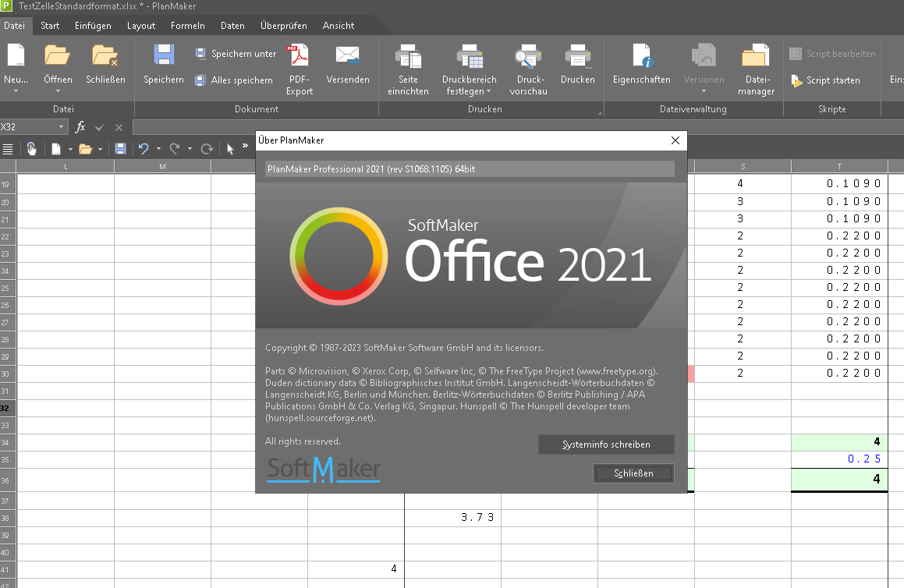Open the Datei ribbon tab

click(x=14, y=26)
